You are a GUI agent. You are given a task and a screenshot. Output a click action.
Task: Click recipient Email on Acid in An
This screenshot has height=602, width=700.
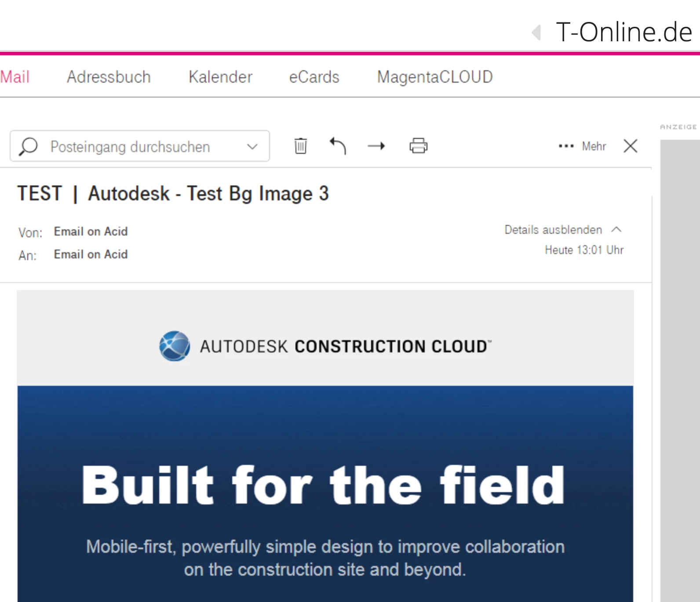click(x=91, y=254)
